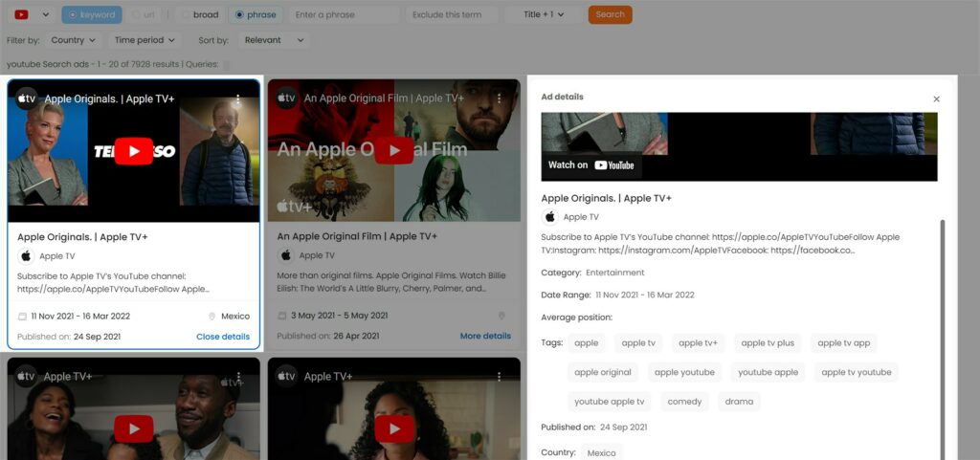Click location pin icon in Original Film card
The height and width of the screenshot is (460, 980).
click(501, 316)
